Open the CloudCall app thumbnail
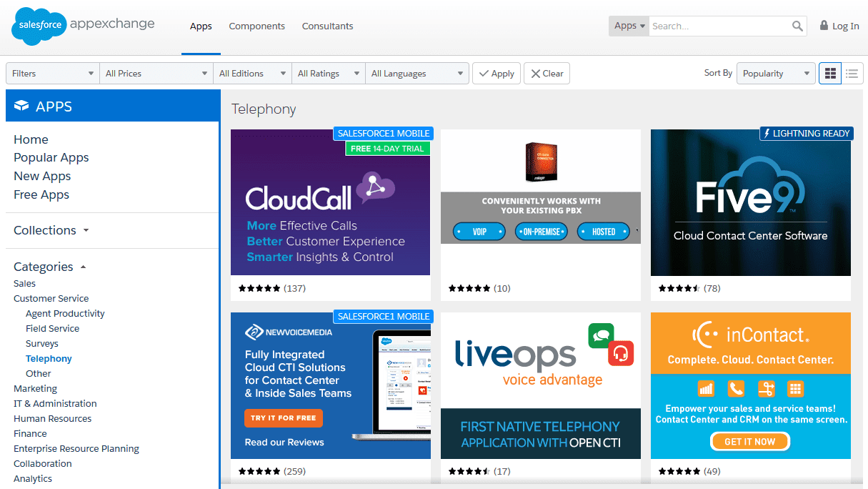868x489 pixels. (330, 202)
